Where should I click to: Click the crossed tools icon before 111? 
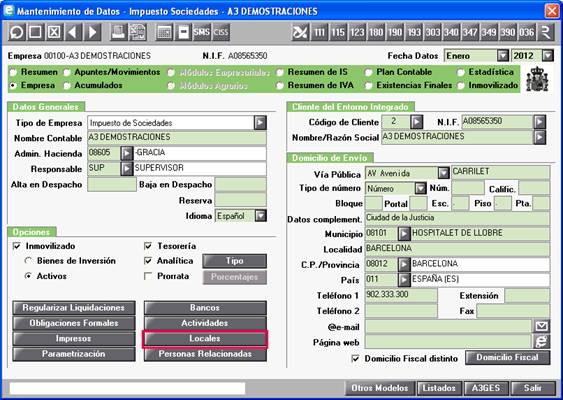pyautogui.click(x=300, y=33)
